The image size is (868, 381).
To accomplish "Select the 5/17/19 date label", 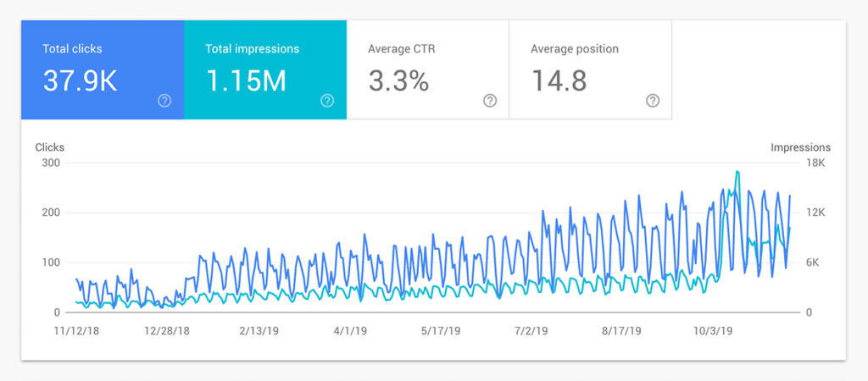I will pos(441,330).
